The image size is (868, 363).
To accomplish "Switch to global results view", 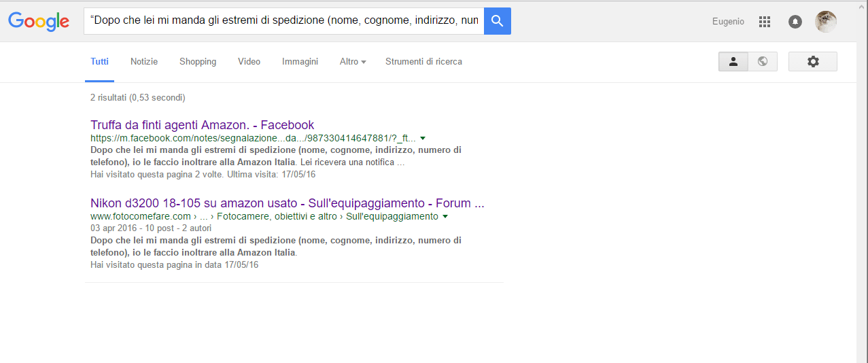I will tap(763, 62).
